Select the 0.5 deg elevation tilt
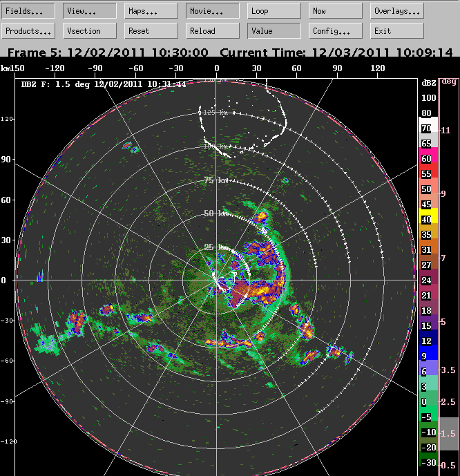 448,465
